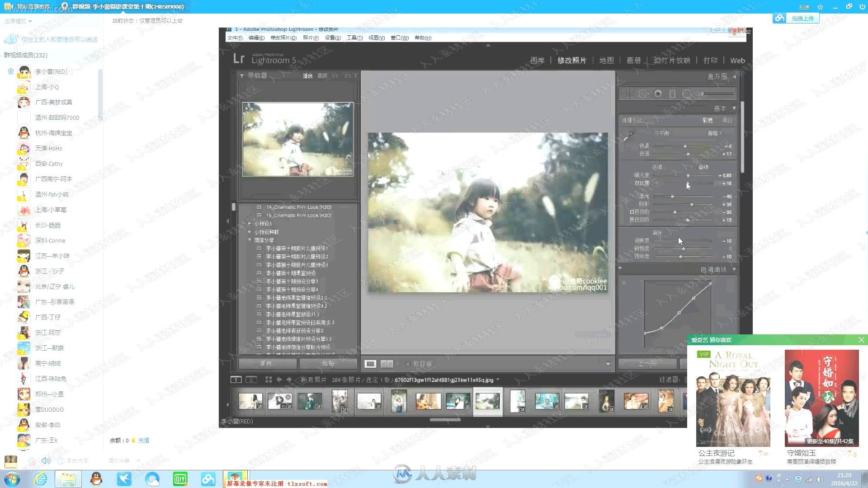Open 视图(V) menu in Lightroom
Viewport: 868px width, 488px height.
click(376, 38)
